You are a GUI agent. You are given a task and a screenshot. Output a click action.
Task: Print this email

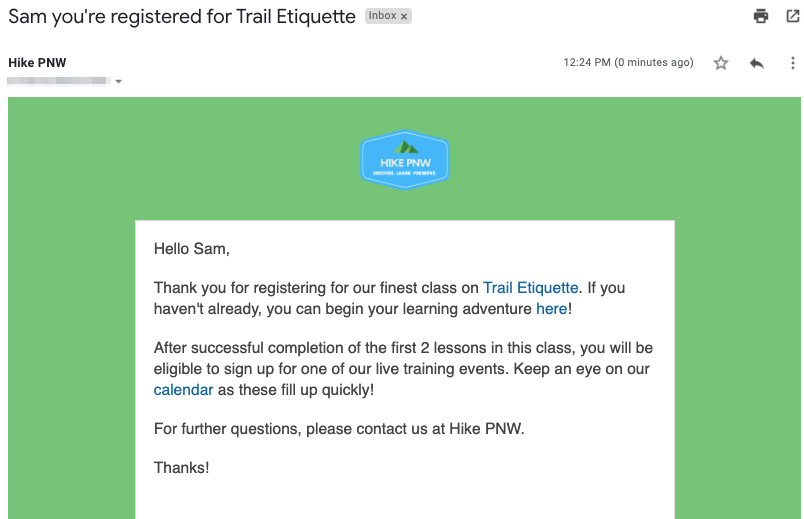[x=761, y=16]
